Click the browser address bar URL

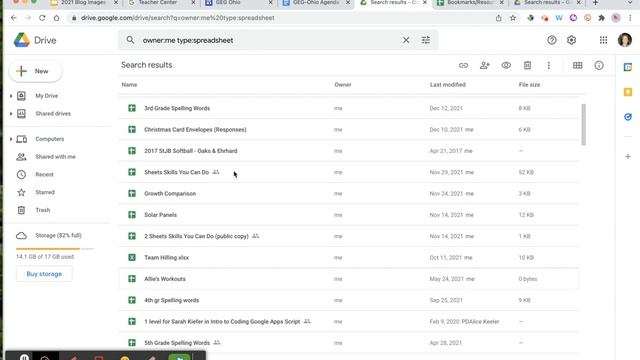point(178,18)
